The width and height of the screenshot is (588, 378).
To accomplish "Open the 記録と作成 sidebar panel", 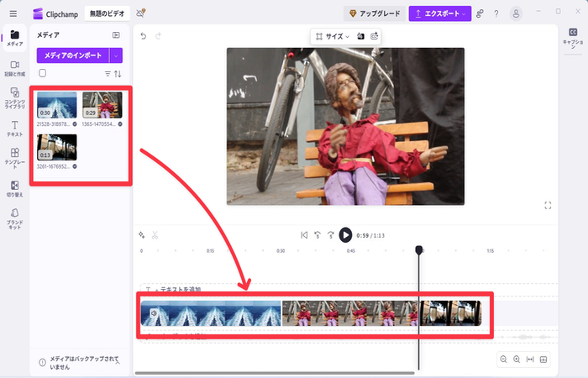I will pos(14,68).
